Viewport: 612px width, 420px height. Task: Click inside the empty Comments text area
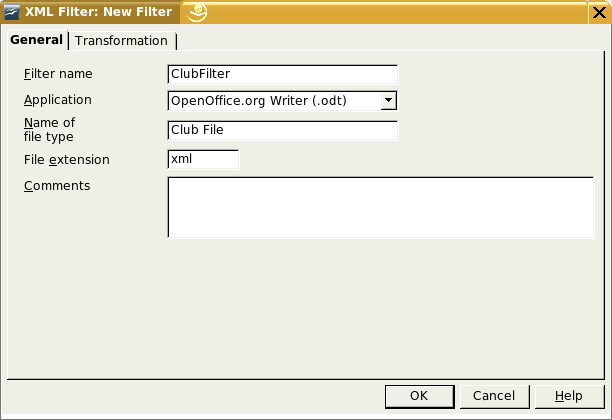[380, 207]
